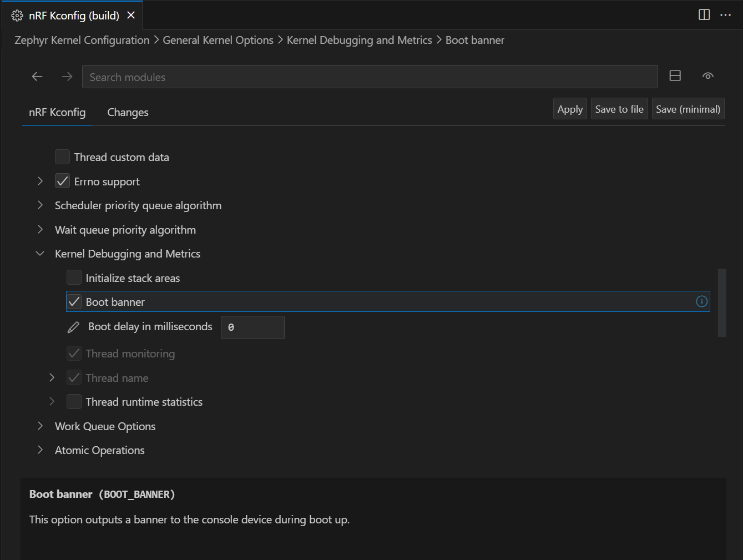Click the Apply button
Viewport: 743px width, 560px height.
[570, 109]
